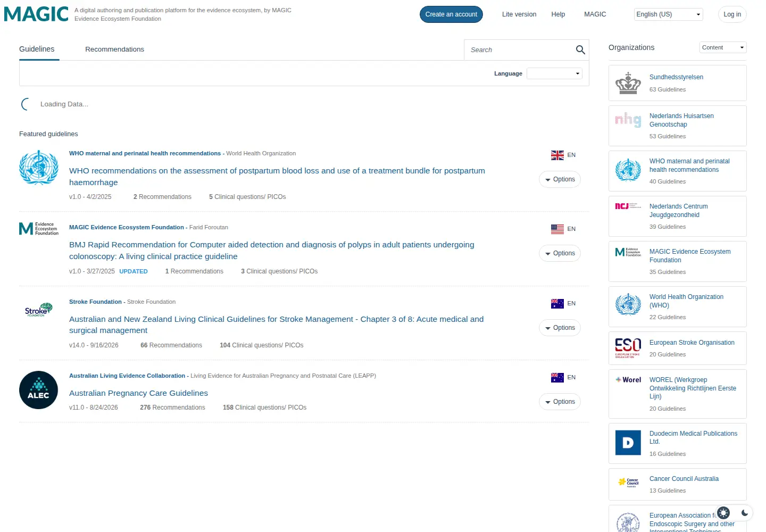This screenshot has width=766, height=532.
Task: Click the MAGIC header menu item
Action: point(595,14)
